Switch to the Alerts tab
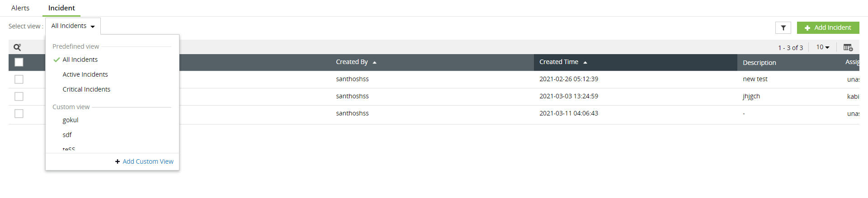The height and width of the screenshot is (198, 868). tap(20, 8)
